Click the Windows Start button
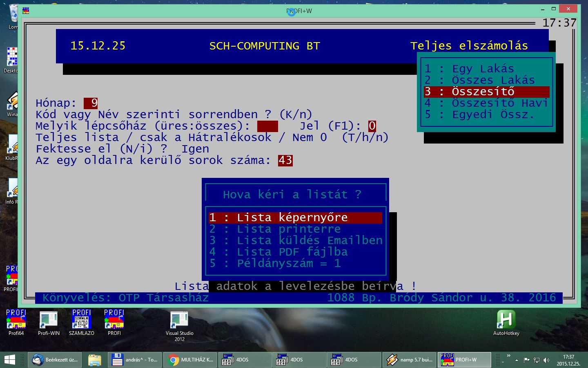The width and height of the screenshot is (588, 368). pos(10,360)
